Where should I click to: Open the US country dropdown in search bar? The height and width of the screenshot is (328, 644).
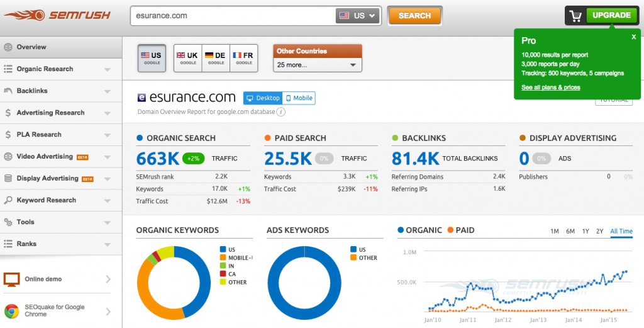coord(358,16)
